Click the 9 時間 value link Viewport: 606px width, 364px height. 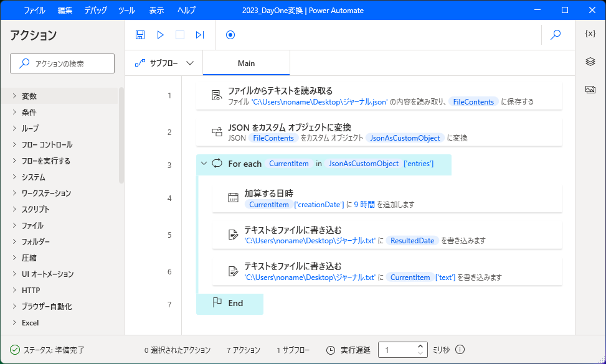pos(364,205)
